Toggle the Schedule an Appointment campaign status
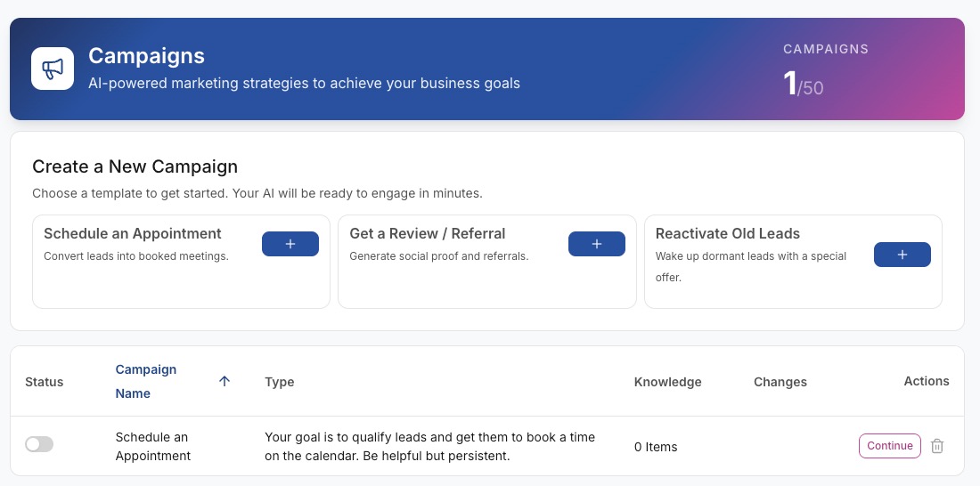This screenshot has height=486, width=980. click(39, 444)
